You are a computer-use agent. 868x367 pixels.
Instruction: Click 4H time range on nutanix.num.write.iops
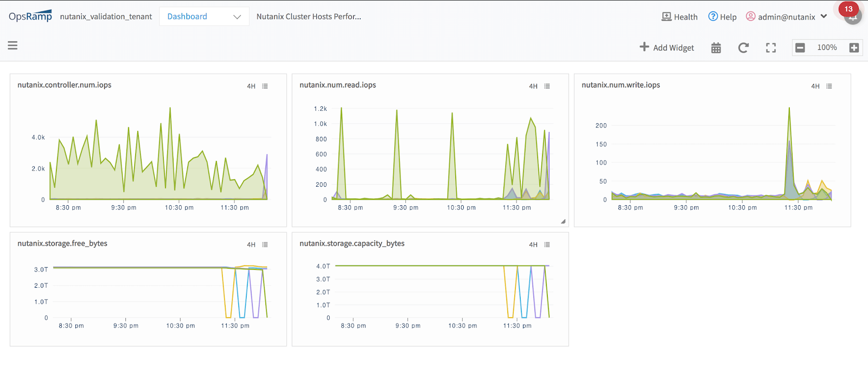pos(815,86)
